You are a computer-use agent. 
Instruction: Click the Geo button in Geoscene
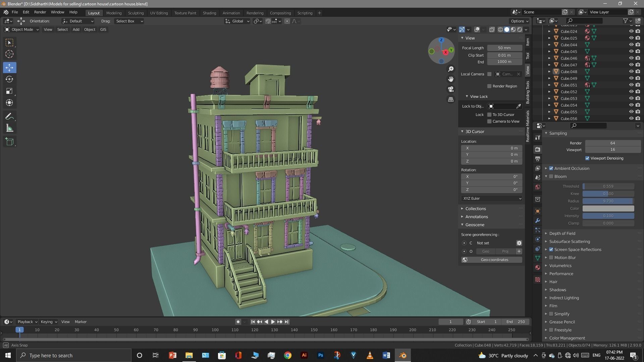[x=485, y=251]
